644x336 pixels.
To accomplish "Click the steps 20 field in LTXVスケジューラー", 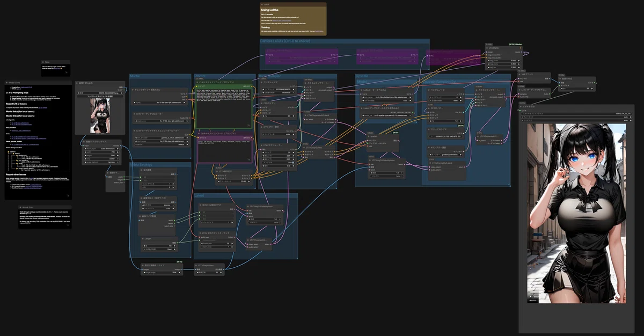I will [x=278, y=152].
